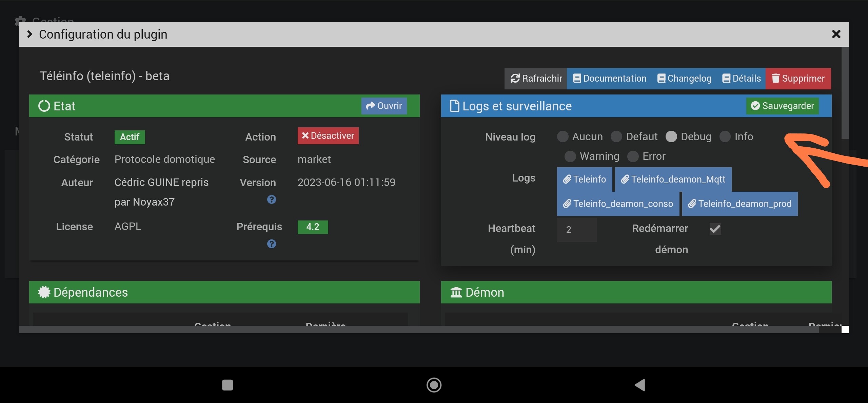This screenshot has width=868, height=403.
Task: Open the Teleinfo_deamon_conso log
Action: 618,204
